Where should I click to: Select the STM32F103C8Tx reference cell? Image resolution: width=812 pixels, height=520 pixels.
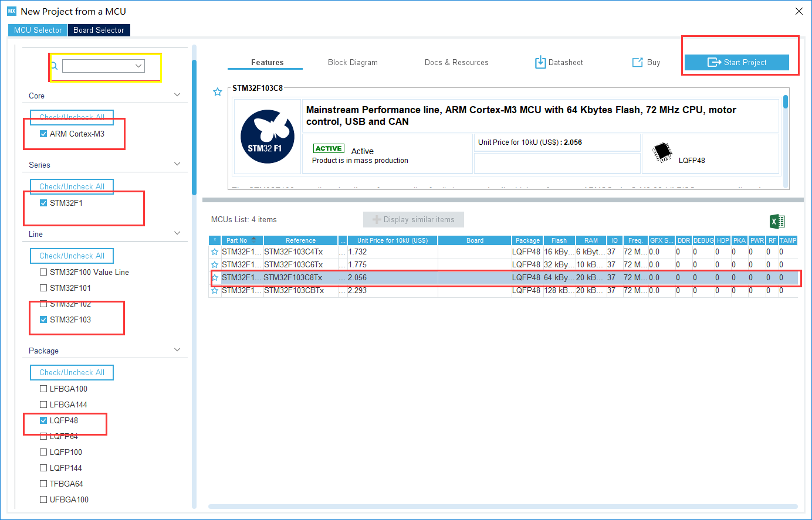[x=301, y=278]
